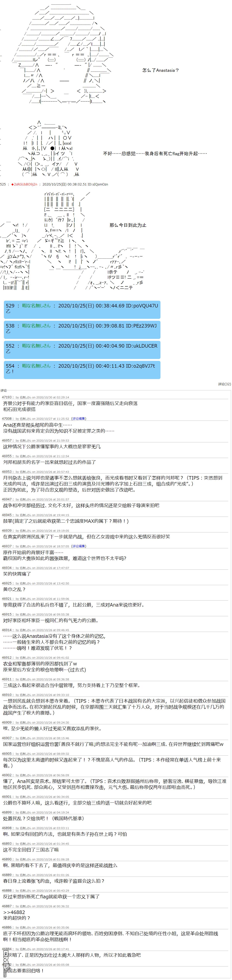
Task: Click the dialogue text 怎么了Anastasia？
Action: 160,70
